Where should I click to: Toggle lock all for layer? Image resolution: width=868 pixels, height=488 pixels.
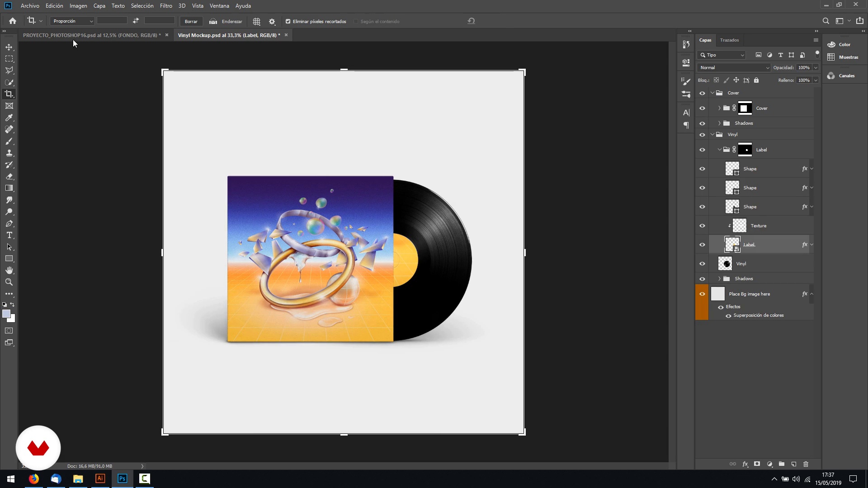pos(756,80)
